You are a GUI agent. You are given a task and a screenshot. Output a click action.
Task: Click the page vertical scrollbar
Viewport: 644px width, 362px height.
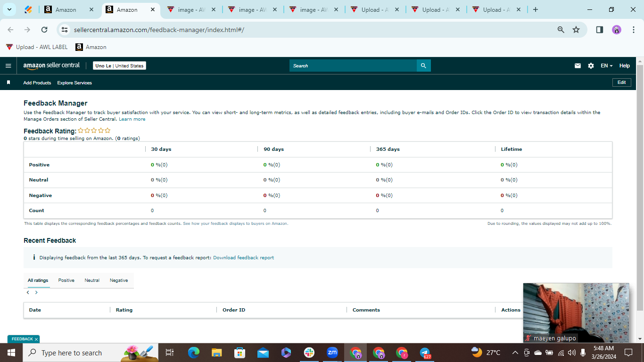tap(640, 187)
